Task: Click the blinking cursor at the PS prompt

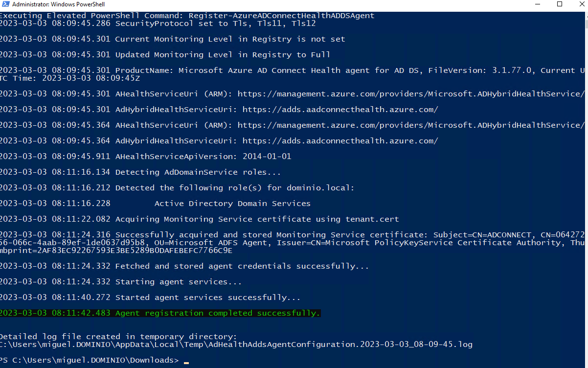Action: [186, 361]
